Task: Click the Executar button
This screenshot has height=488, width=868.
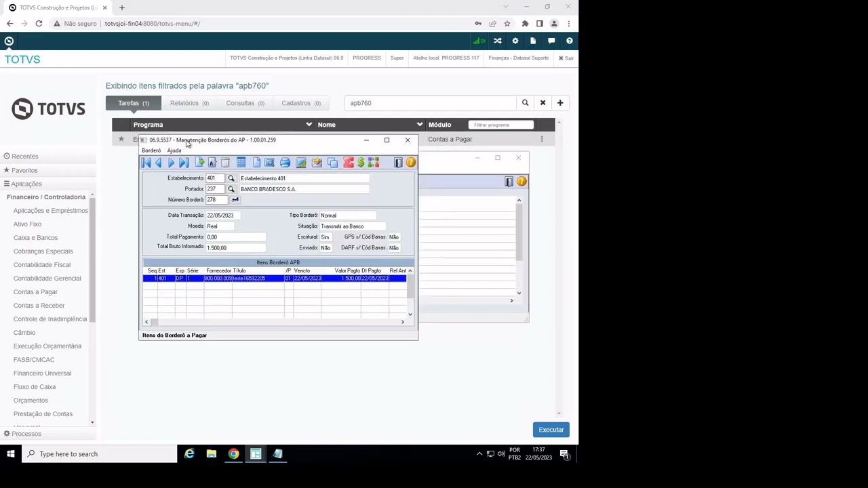Action: pos(551,430)
